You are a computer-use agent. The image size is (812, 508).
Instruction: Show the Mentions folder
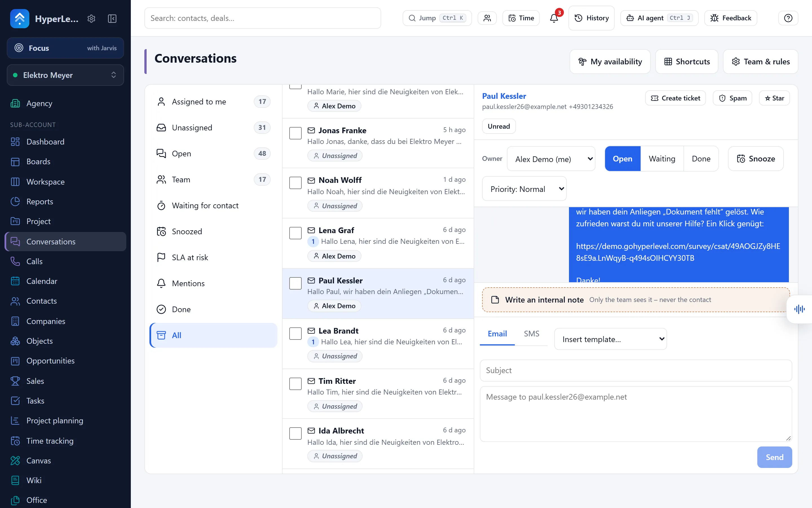[x=213, y=283]
